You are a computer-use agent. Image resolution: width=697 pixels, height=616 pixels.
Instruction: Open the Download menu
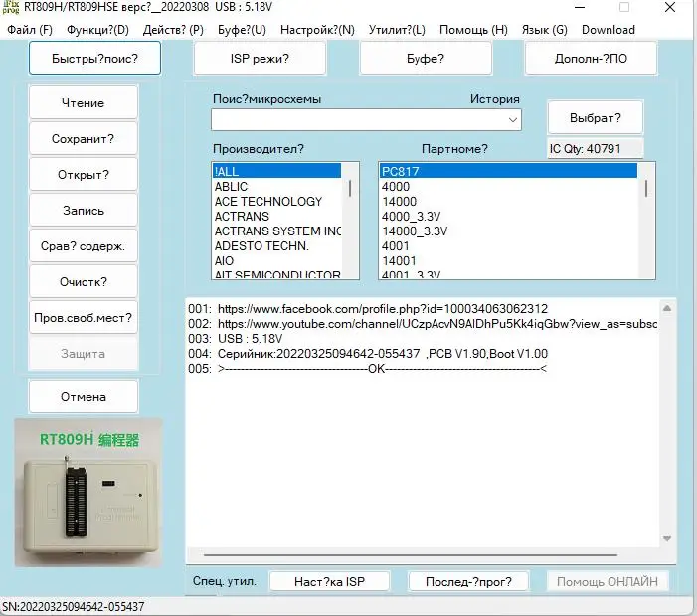(609, 30)
